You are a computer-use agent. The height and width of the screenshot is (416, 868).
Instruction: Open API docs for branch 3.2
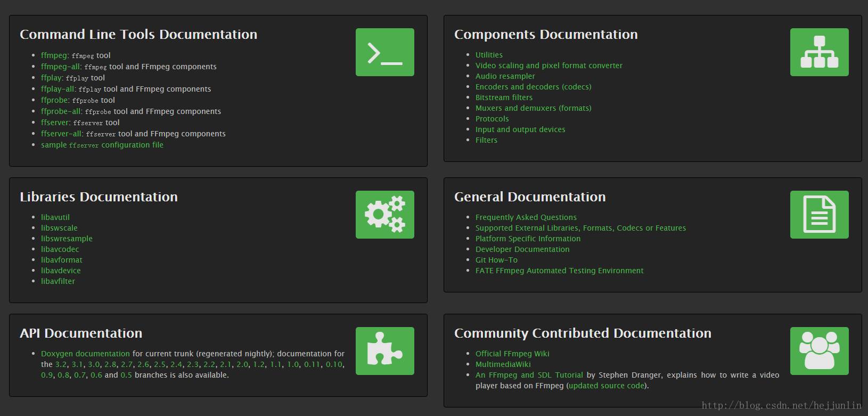click(61, 364)
